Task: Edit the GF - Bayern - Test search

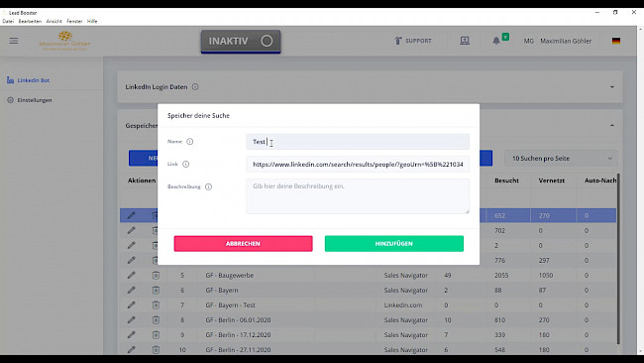Action: point(132,305)
